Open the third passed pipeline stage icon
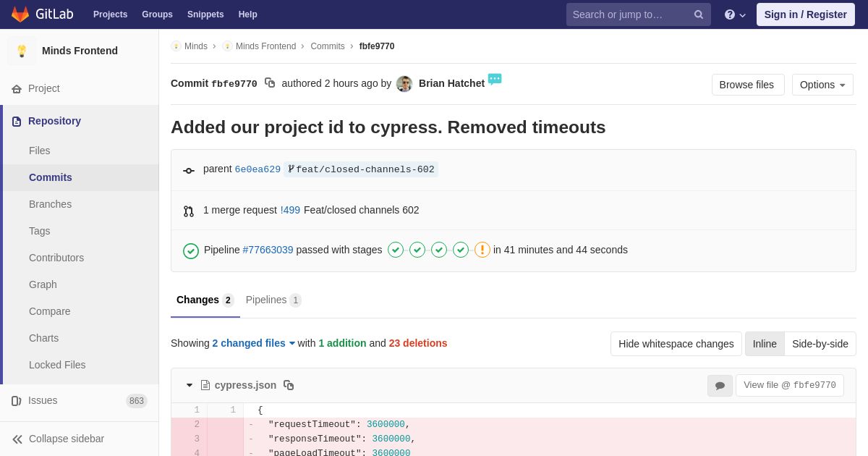The width and height of the screenshot is (868, 456). [439, 250]
